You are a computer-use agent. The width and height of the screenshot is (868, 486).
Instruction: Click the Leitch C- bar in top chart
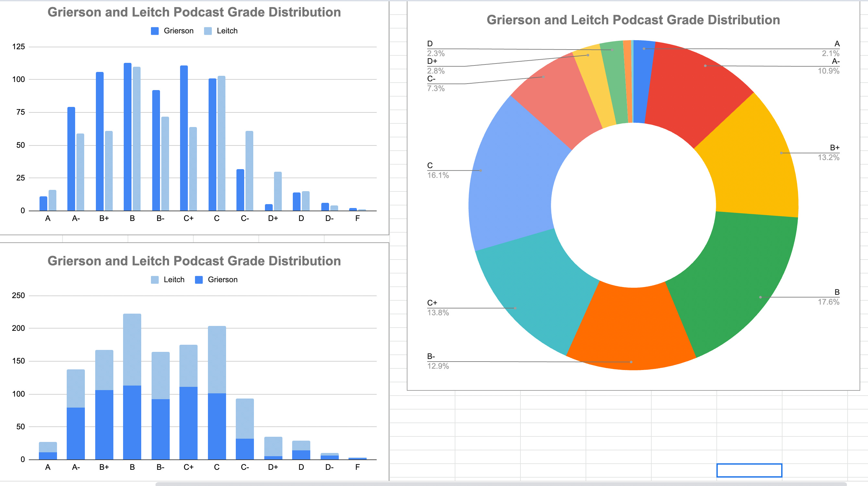[x=249, y=171]
